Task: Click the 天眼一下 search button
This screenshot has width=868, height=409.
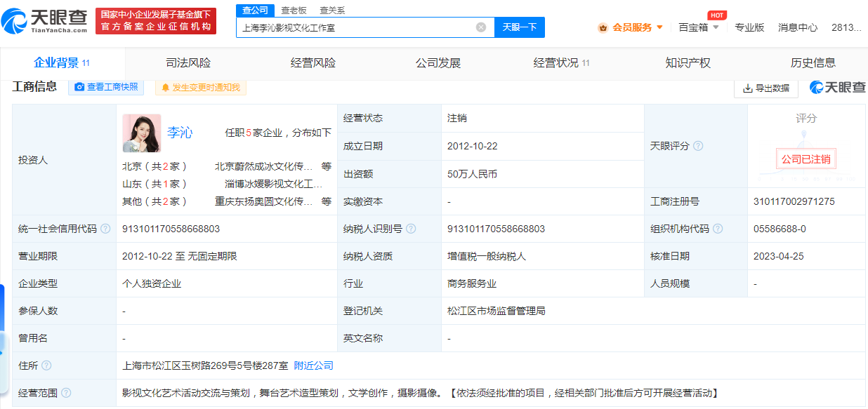Action: [x=520, y=27]
